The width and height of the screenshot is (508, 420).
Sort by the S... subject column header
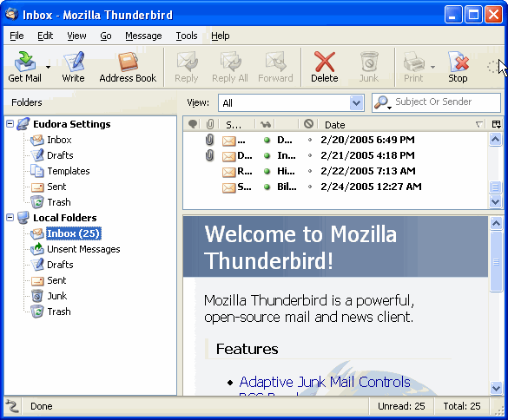pyautogui.click(x=236, y=124)
